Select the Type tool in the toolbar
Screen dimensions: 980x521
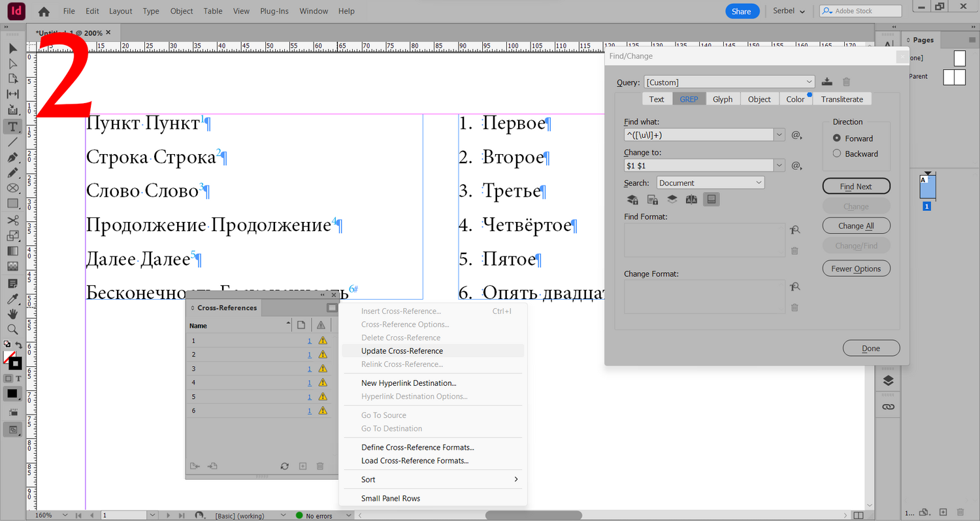[x=12, y=126]
